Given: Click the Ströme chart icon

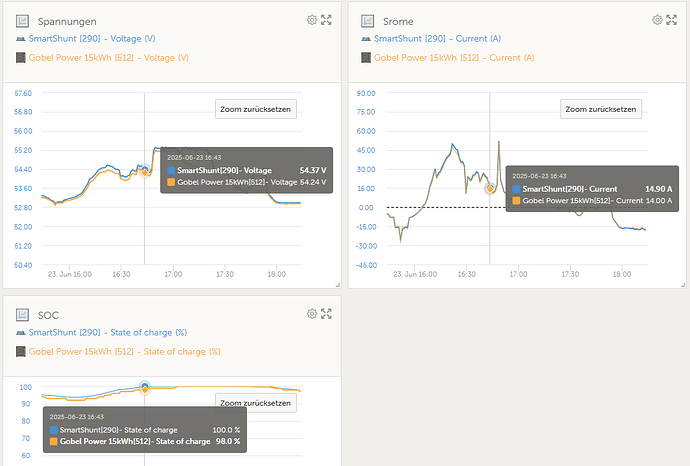Looking at the screenshot, I should [367, 21].
